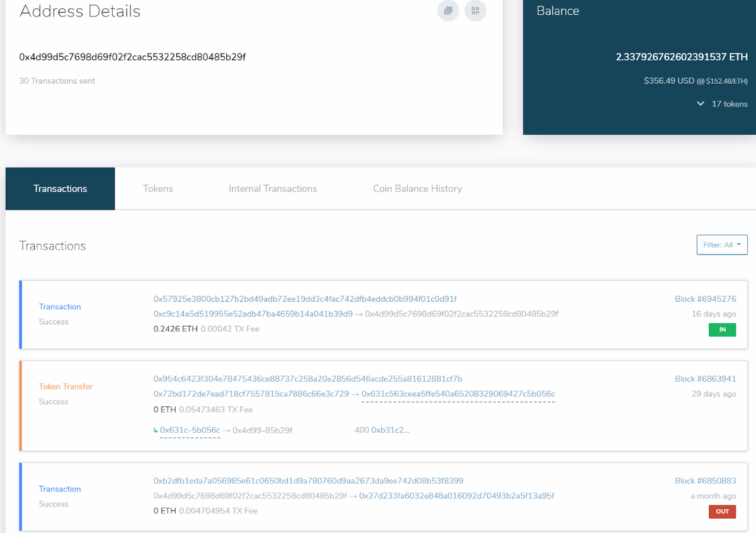Screen dimensions: 756x533
Task: Open transaction hash 0xb2dfb1eda7a0...
Action: (309, 481)
